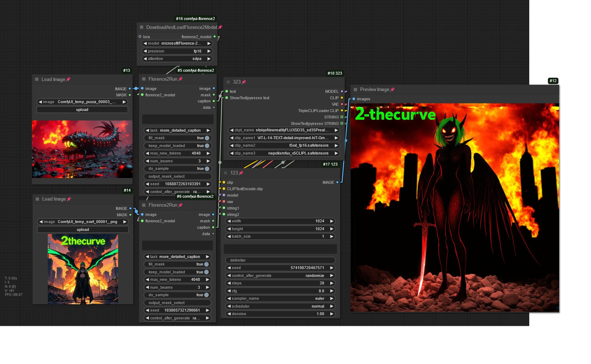Screen dimensions: 591x364
Task: Click the VAE output port of node 323
Action: click(342, 104)
